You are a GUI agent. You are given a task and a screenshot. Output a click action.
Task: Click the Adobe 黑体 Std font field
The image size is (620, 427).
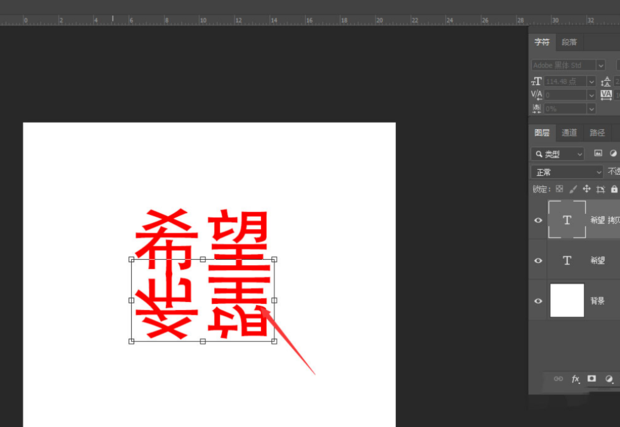tap(563, 65)
